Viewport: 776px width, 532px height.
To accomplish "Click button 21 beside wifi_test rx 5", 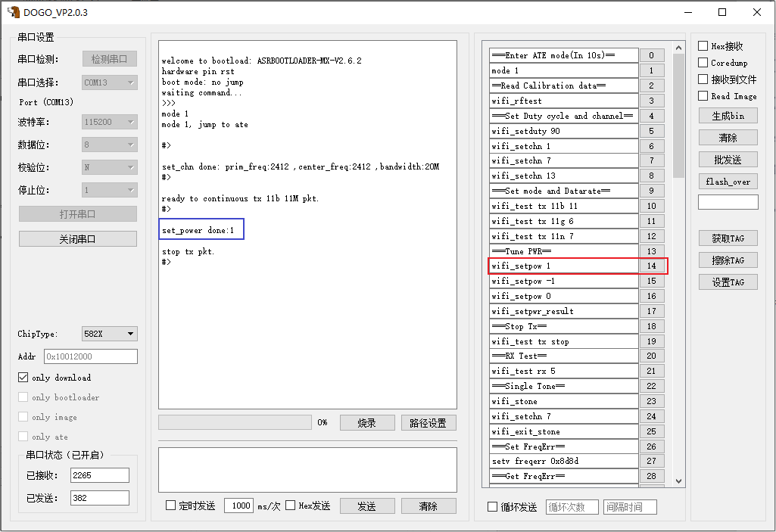I will (652, 371).
